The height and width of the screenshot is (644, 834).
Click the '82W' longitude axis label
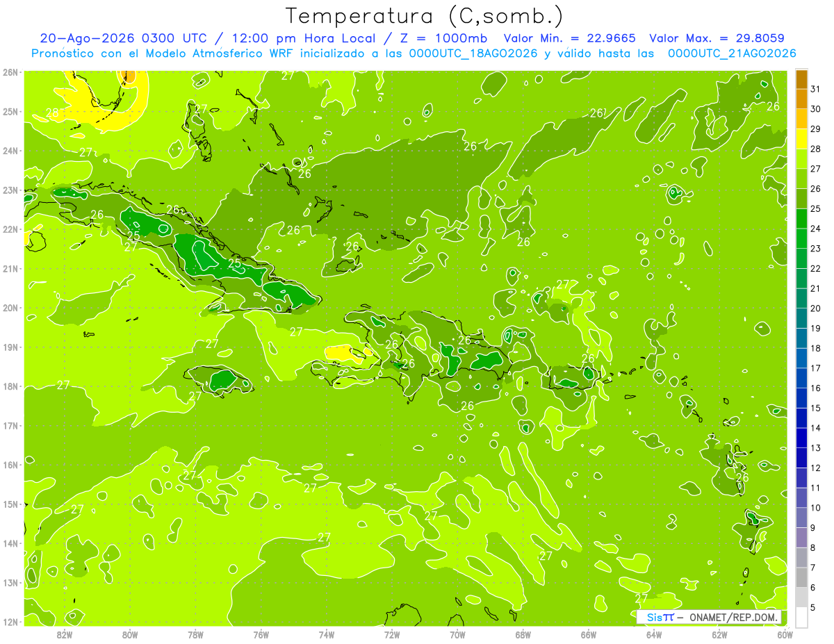click(65, 634)
